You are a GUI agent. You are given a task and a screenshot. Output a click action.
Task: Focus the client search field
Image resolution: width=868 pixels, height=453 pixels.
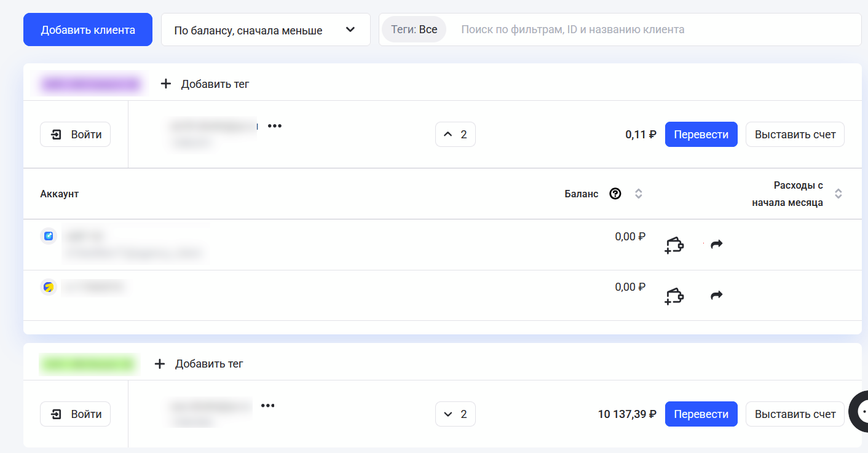coord(652,30)
